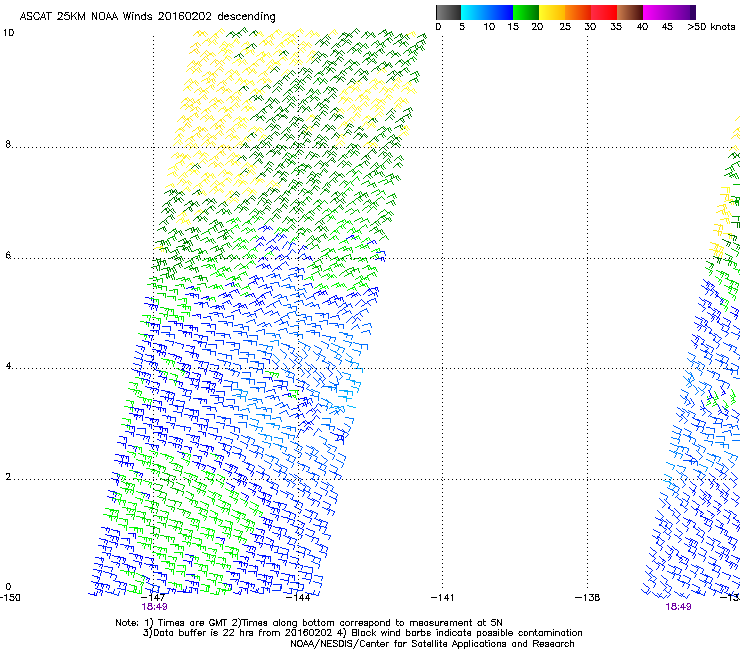Viewport: 740px width, 650px height.
Task: Select the '5' label under the color bar
Action: click(462, 27)
